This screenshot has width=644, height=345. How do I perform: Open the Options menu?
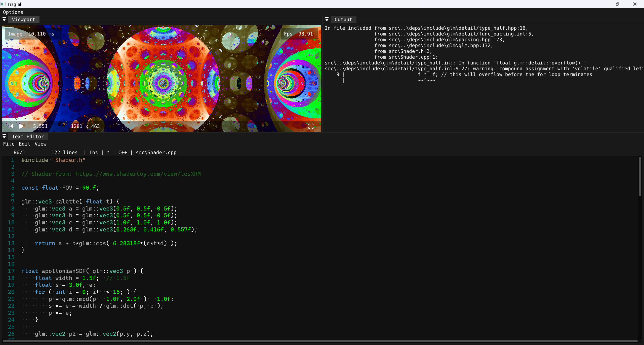[x=13, y=12]
